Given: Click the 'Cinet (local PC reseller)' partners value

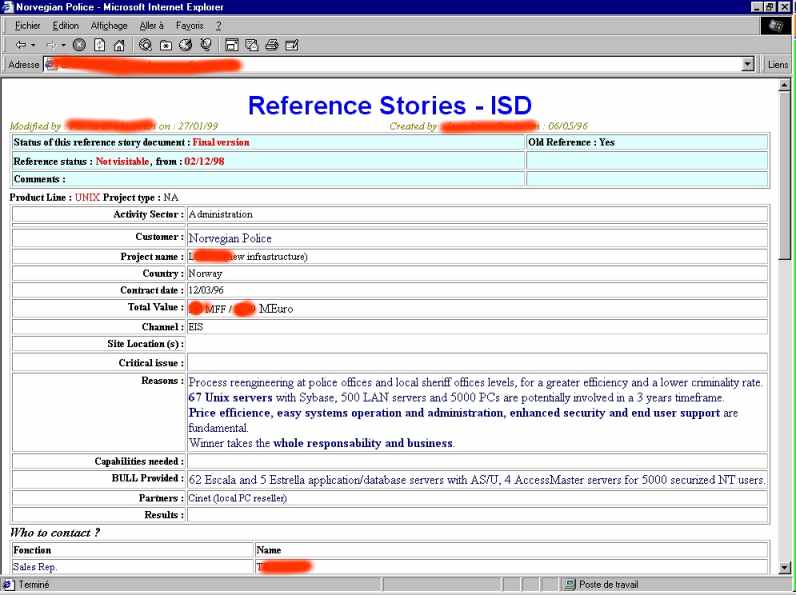Looking at the screenshot, I should click(237, 498).
